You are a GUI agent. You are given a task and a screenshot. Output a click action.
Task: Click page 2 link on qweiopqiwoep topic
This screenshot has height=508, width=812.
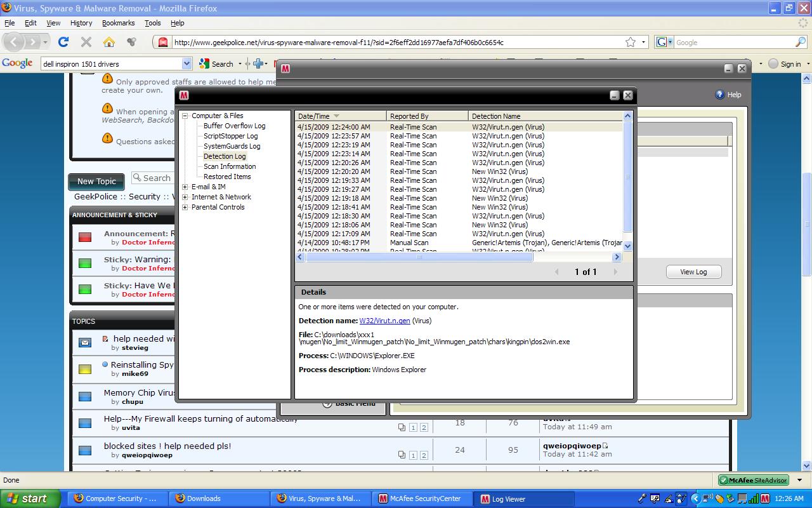click(424, 455)
